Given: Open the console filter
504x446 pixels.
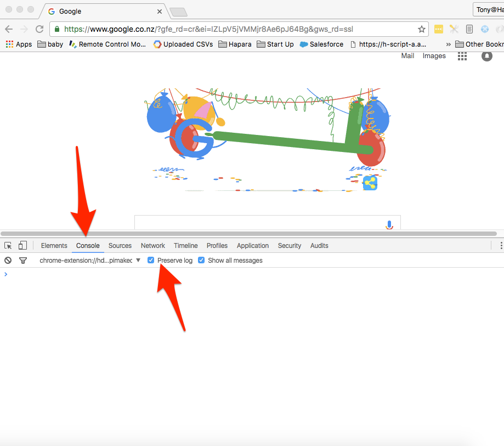Looking at the screenshot, I should click(23, 261).
